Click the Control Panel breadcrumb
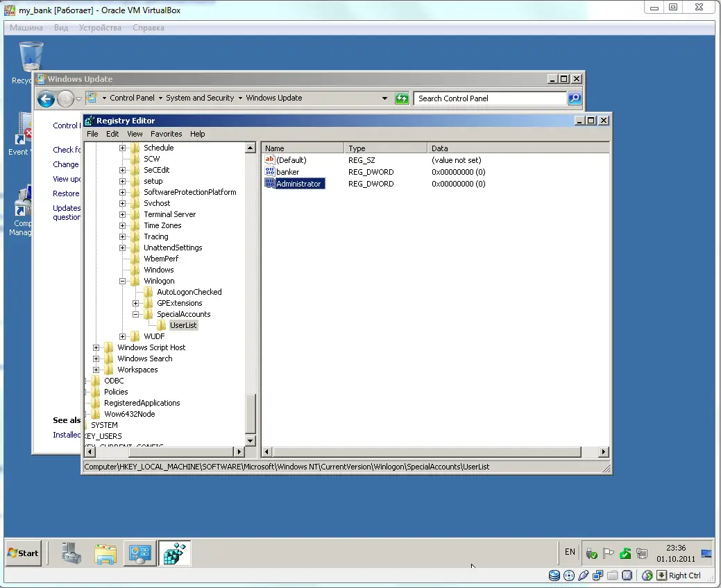Screen dimensions: 721x588 coord(132,98)
